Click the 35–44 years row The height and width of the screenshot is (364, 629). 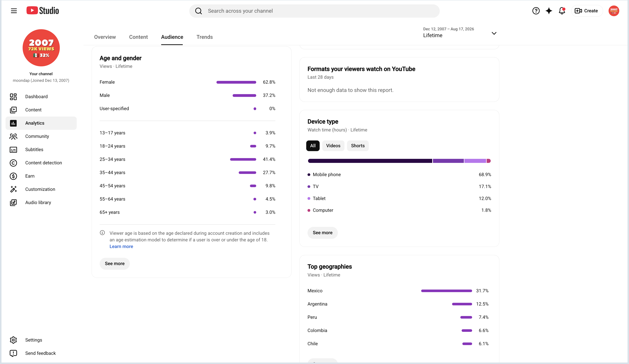tap(187, 172)
